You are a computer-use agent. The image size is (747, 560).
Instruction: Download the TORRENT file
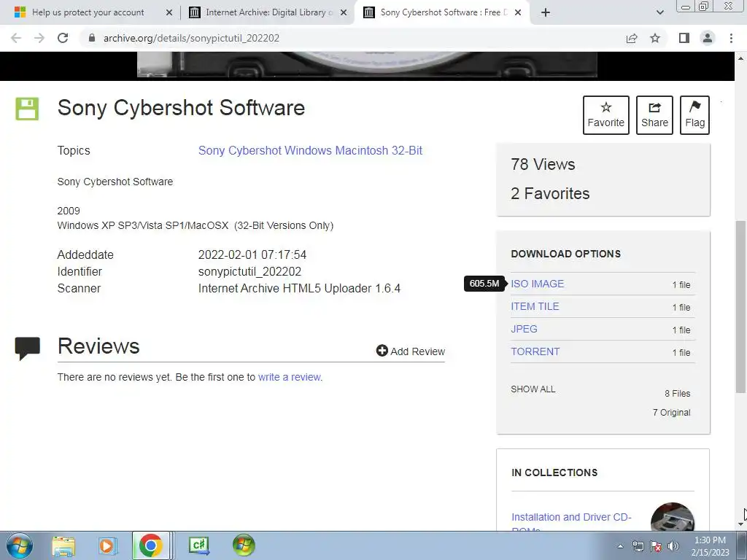coord(535,352)
